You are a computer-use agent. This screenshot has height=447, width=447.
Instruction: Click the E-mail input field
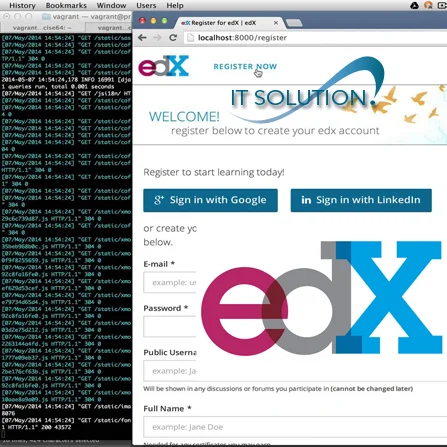point(170,282)
